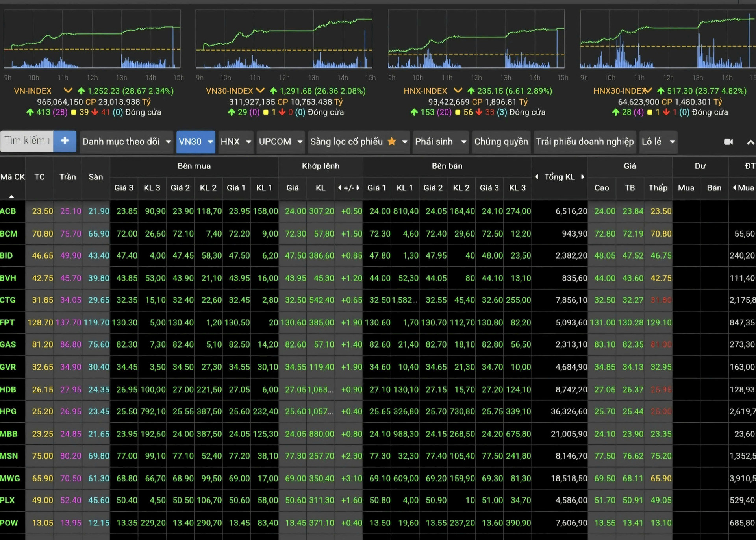Click the Sàn column header
This screenshot has height=540, width=756.
pos(96,177)
